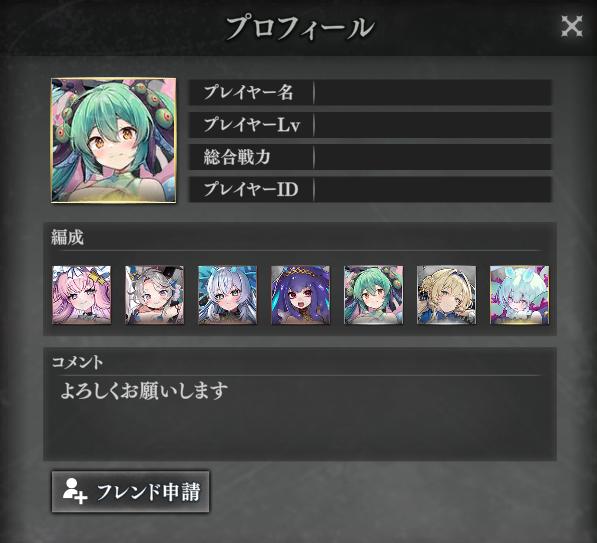Click the プレイヤー名 label
Image resolution: width=597 pixels, height=543 pixels.
point(248,93)
